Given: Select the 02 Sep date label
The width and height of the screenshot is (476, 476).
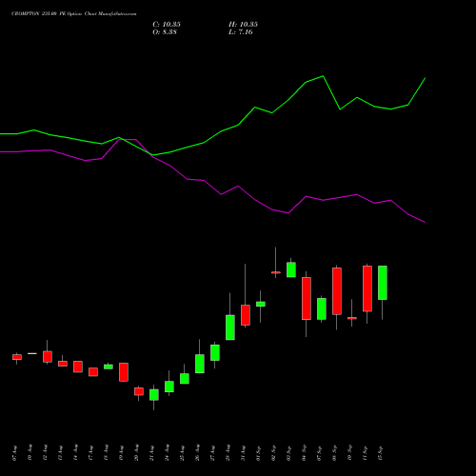Looking at the screenshot, I should (x=274, y=453).
